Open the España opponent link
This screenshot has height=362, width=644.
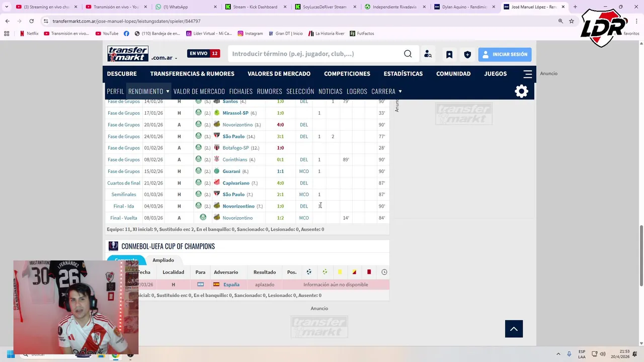[231, 285]
